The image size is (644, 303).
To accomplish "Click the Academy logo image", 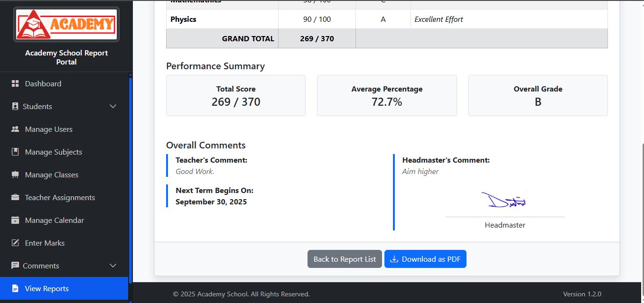I will coord(66,24).
